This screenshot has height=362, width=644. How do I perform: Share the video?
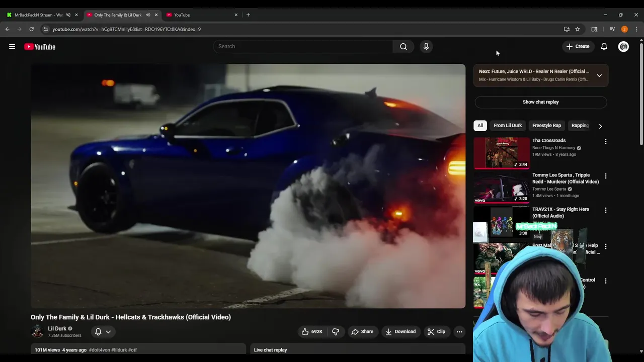click(x=362, y=332)
